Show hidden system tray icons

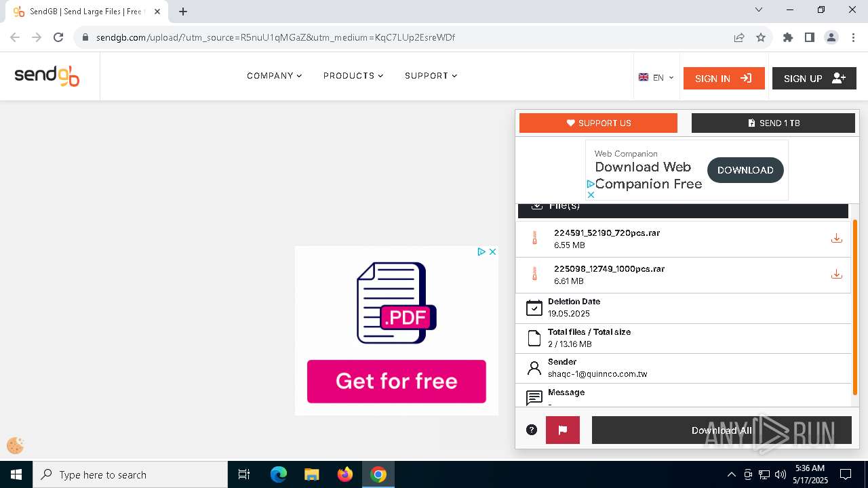(731, 474)
